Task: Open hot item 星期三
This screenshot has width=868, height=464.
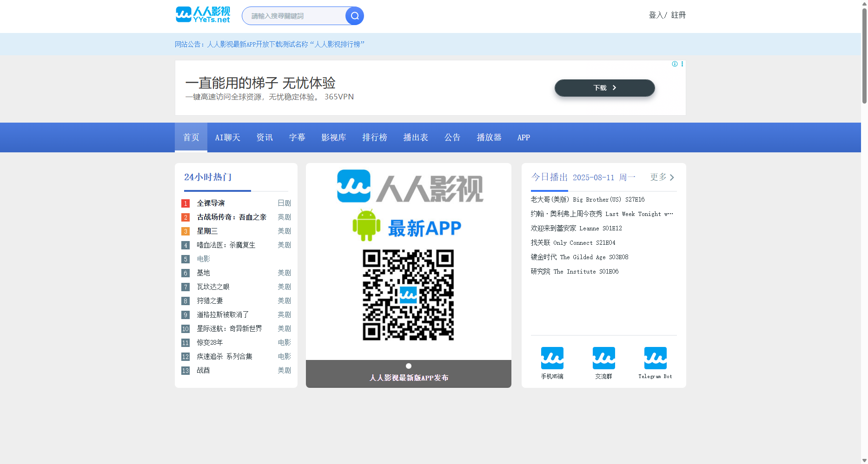Action: 207,231
